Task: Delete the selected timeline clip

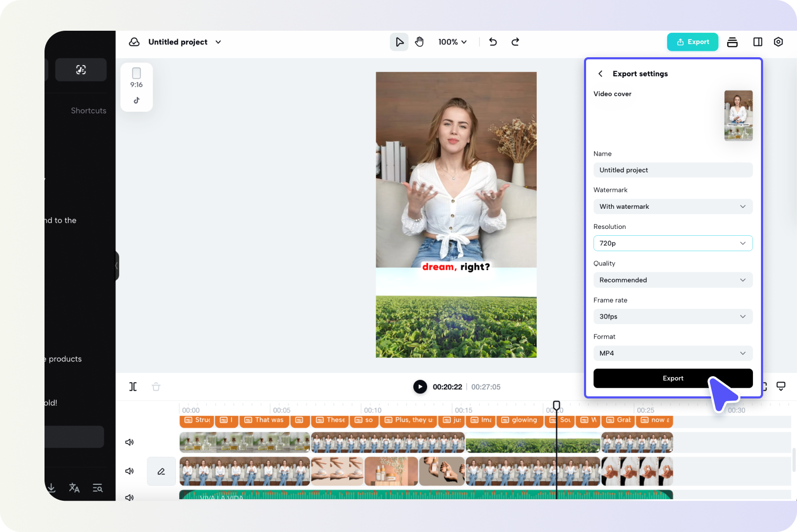Action: tap(156, 387)
